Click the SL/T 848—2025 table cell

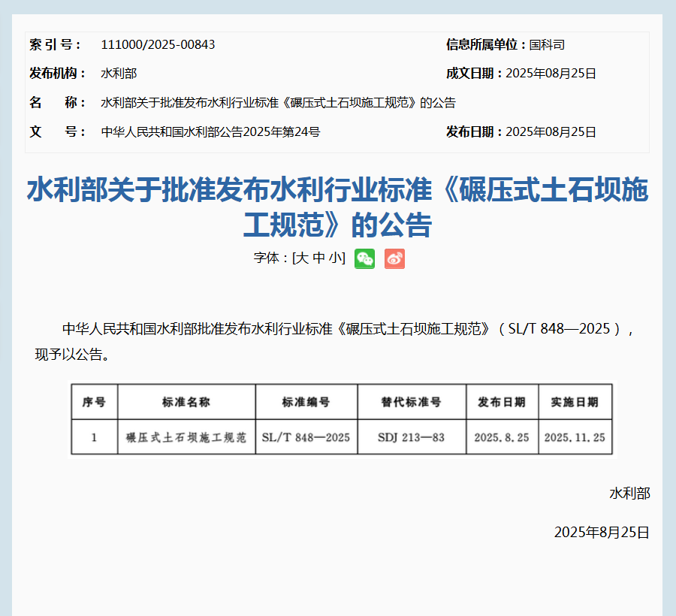click(x=306, y=437)
